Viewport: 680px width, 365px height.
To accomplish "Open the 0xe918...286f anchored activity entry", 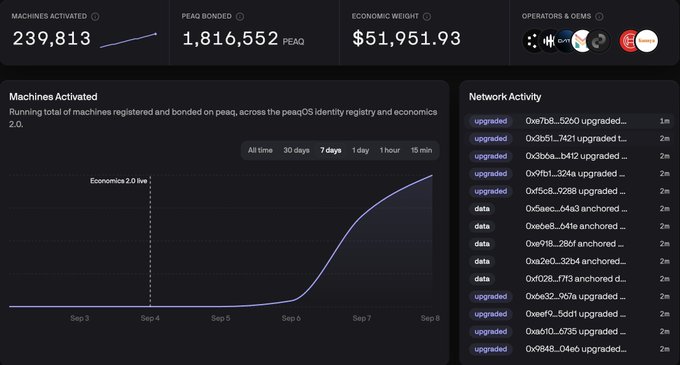I will [569, 244].
